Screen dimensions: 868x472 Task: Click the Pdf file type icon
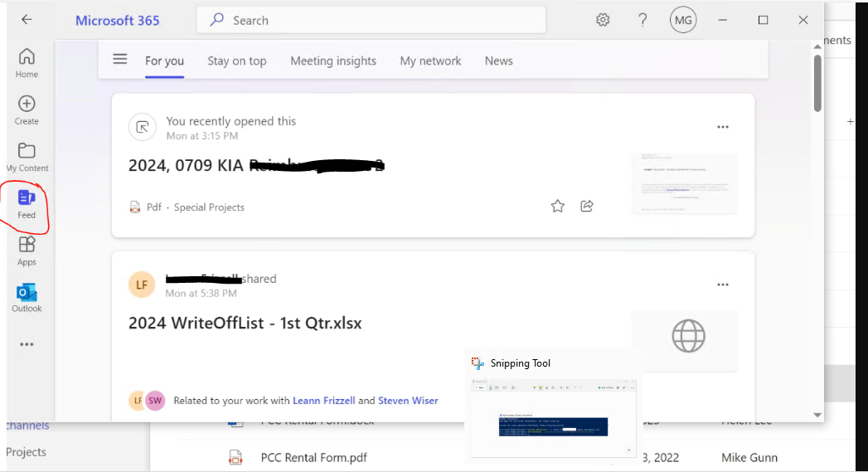point(134,207)
